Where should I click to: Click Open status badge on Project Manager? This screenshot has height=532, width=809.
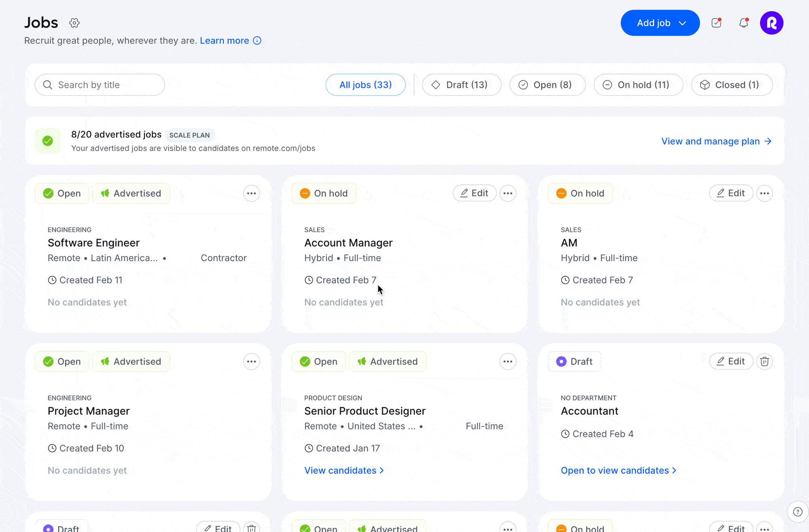pyautogui.click(x=62, y=361)
